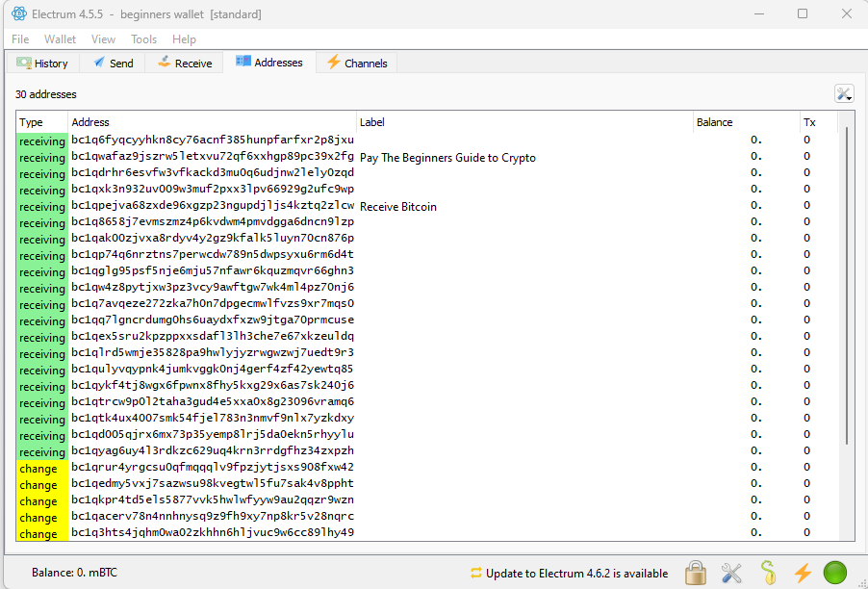Open the Wallet menu
This screenshot has width=868, height=589.
click(x=60, y=39)
